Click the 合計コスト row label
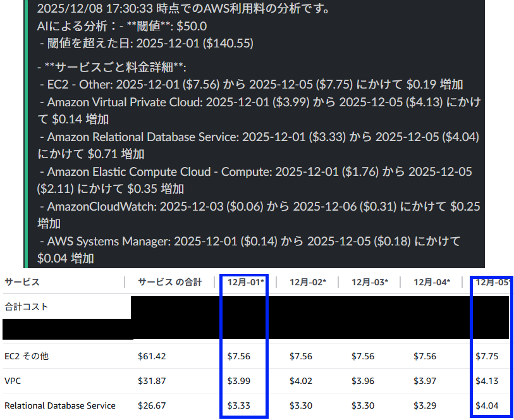The width and height of the screenshot is (514, 420). (26, 307)
